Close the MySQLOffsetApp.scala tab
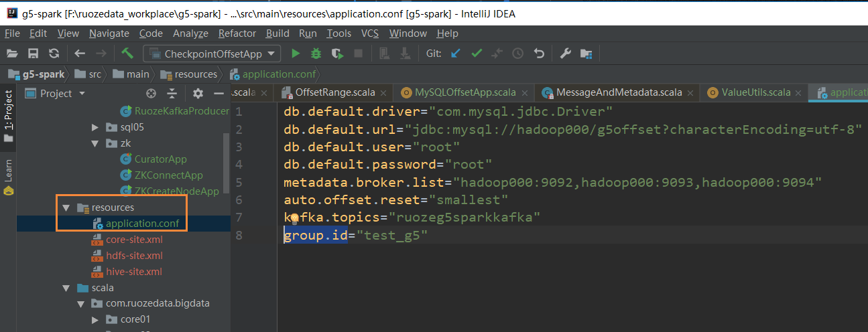 [x=524, y=93]
